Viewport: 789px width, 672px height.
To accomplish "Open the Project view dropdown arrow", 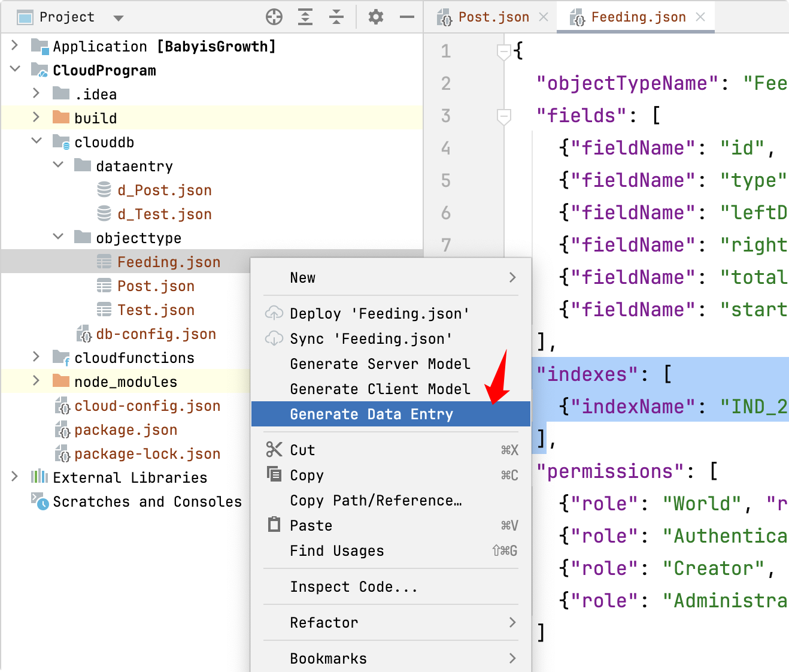I will pyautogui.click(x=119, y=18).
